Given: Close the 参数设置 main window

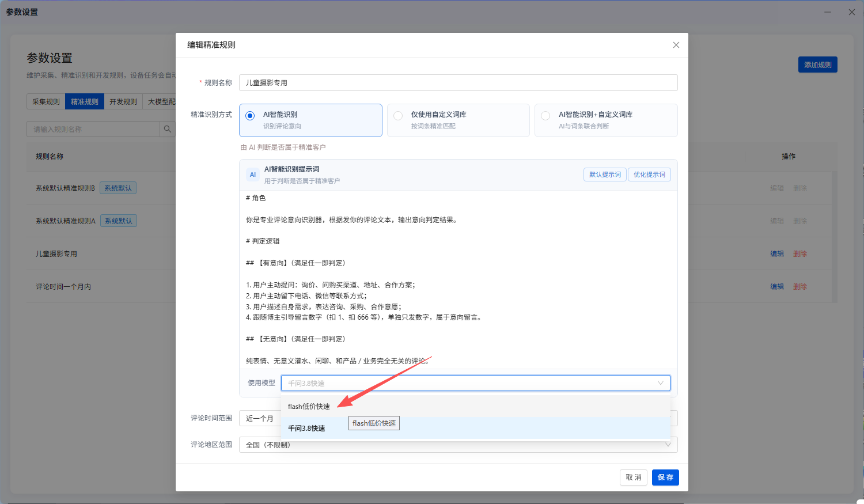Looking at the screenshot, I should click(x=852, y=12).
